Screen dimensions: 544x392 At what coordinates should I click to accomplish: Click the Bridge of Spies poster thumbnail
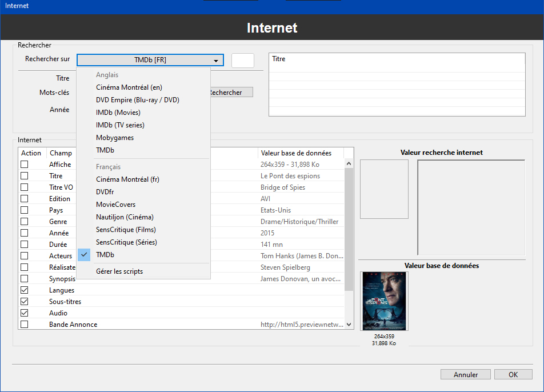coord(384,301)
